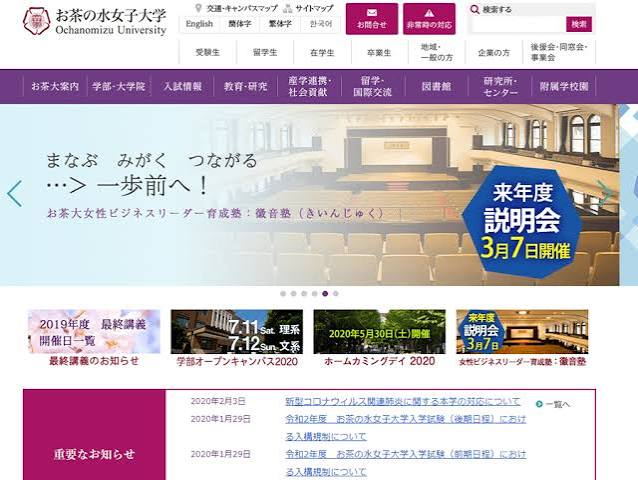Click the next slide arrow
Image resolution: width=638 pixels, height=480 pixels.
605,192
